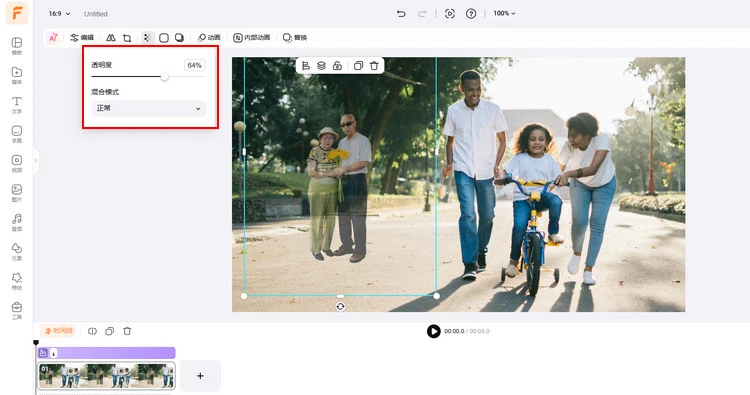750x395 pixels.
Task: Click the duplicate scene icon in timeline toolbar
Action: click(x=110, y=331)
